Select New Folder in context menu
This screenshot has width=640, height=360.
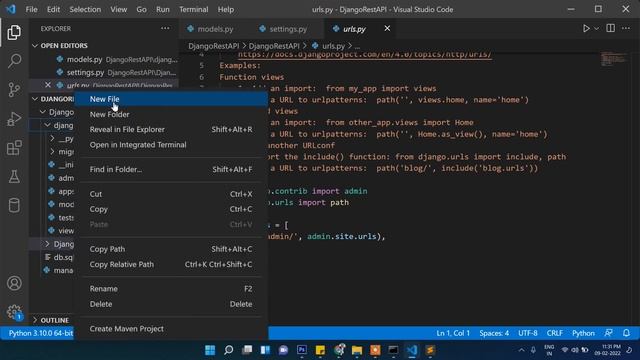coord(171,115)
